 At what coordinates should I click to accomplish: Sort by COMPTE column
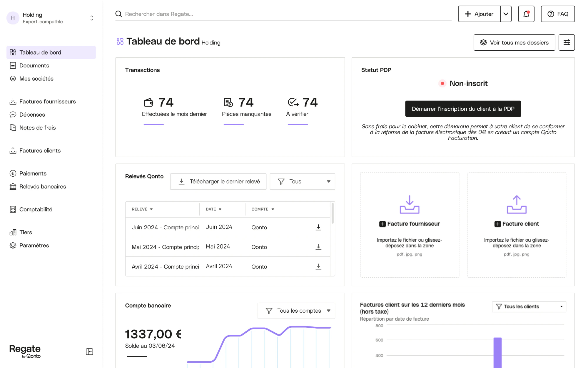pos(263,209)
